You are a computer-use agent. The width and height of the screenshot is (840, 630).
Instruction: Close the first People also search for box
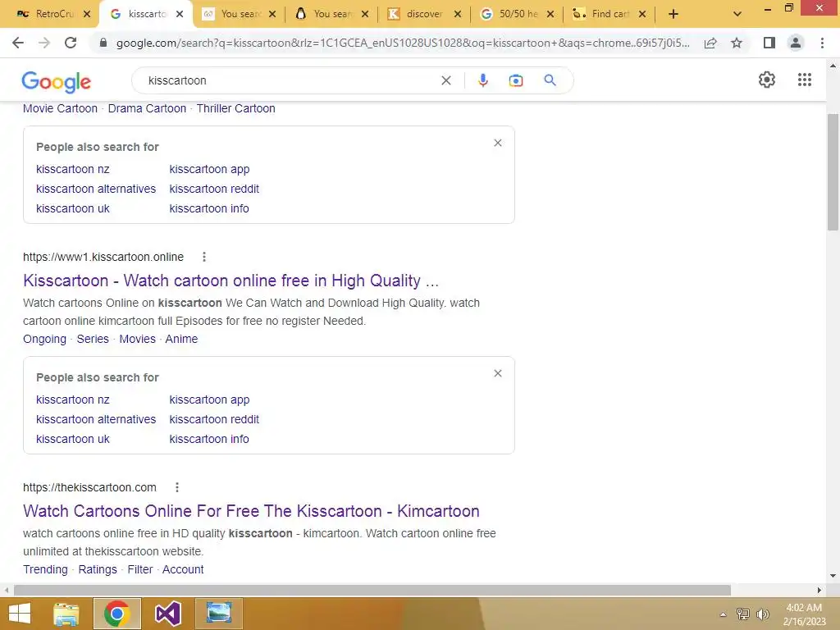498,143
